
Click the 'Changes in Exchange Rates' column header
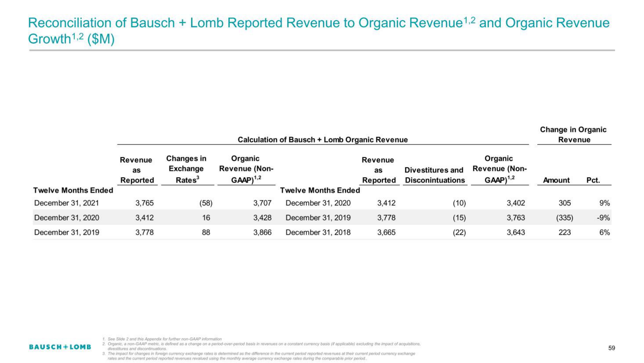click(187, 169)
